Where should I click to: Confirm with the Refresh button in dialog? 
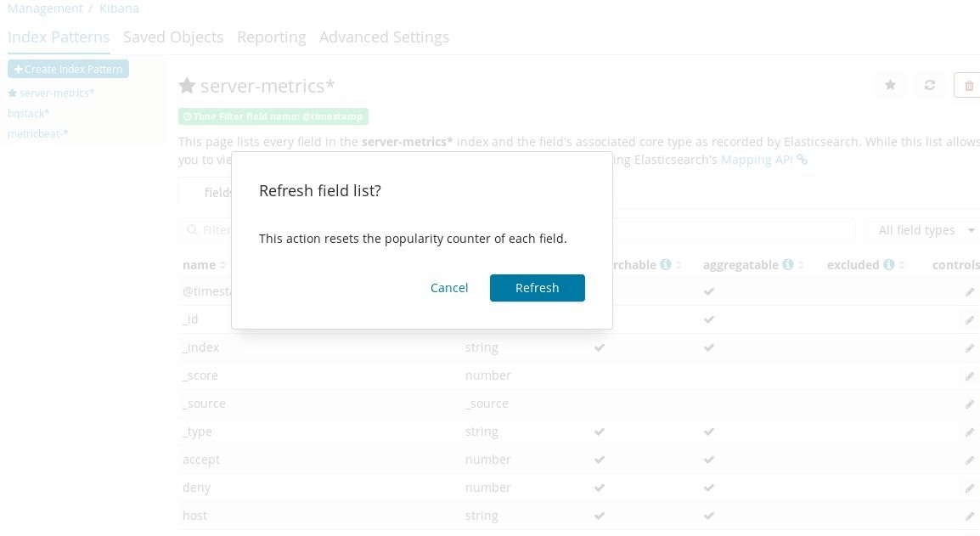pyautogui.click(x=537, y=288)
